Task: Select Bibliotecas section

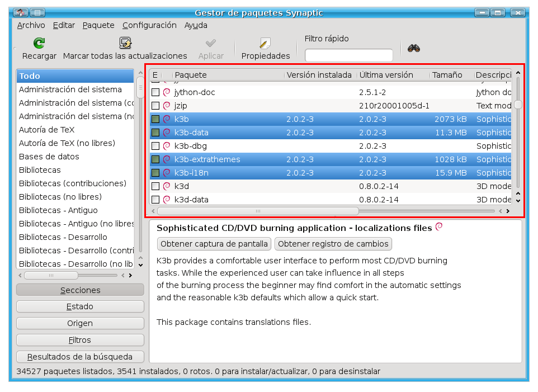Action: point(75,170)
